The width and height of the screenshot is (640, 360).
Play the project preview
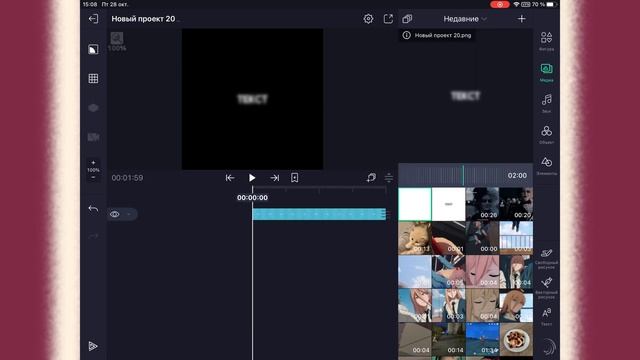(x=252, y=178)
